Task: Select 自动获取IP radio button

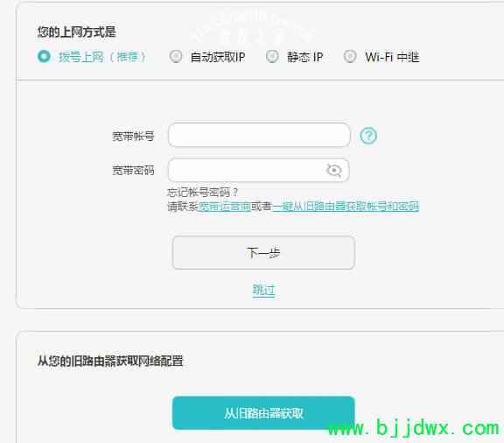Action: [x=176, y=57]
